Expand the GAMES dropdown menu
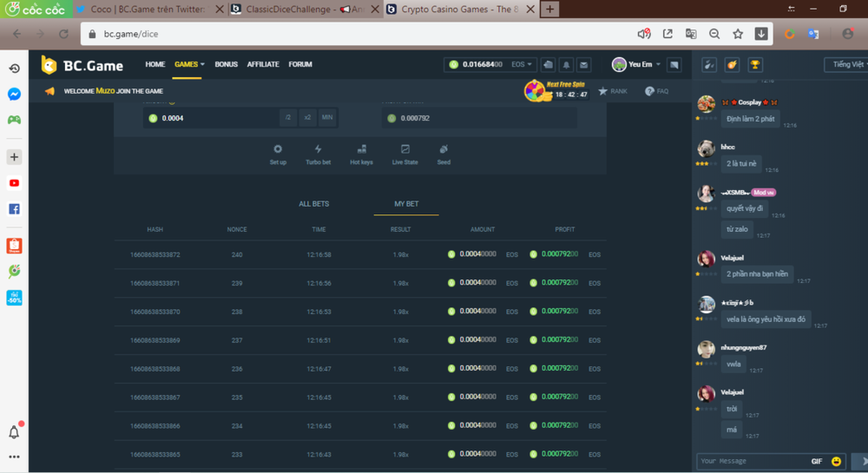 tap(189, 64)
